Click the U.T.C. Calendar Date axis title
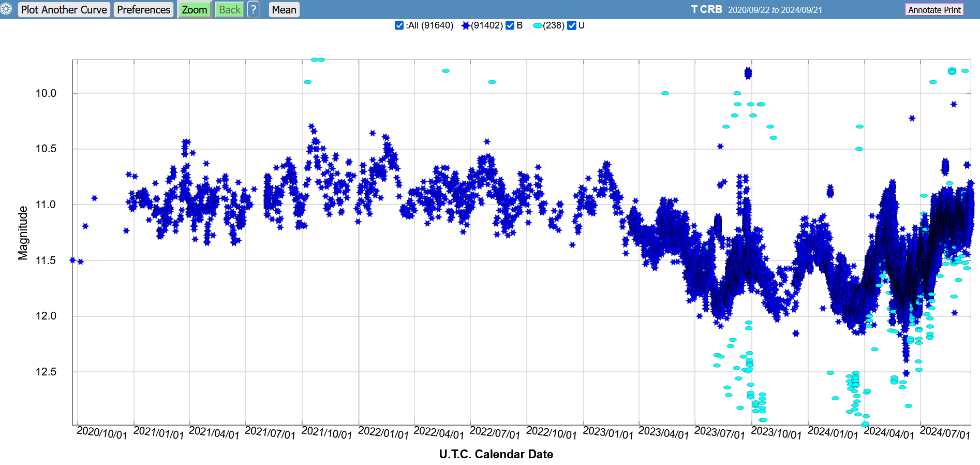Viewport: 980px width, 465px height. 496,454
